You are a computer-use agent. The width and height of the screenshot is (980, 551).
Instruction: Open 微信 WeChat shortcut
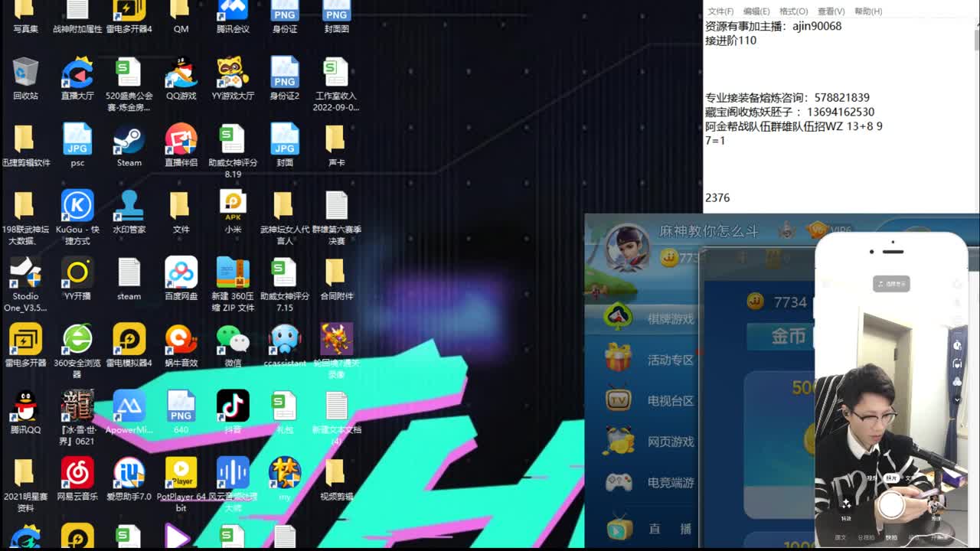[233, 345]
